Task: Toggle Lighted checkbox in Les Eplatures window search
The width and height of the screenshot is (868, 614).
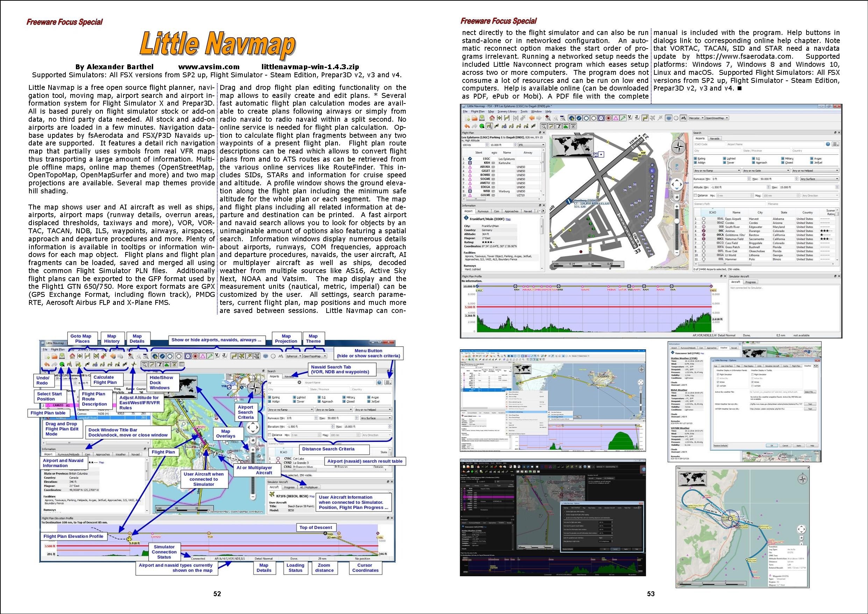Action: pos(724,158)
